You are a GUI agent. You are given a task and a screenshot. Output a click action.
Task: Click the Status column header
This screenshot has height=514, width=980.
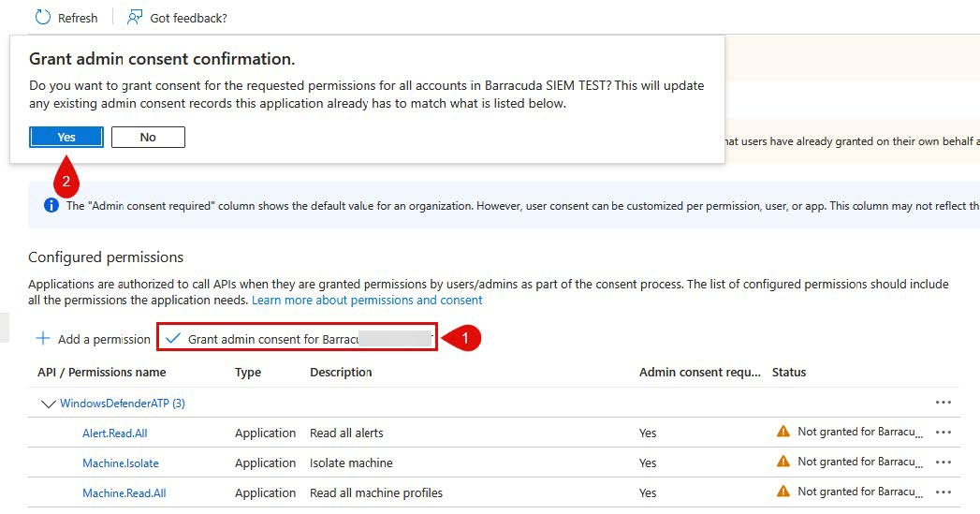coord(789,372)
